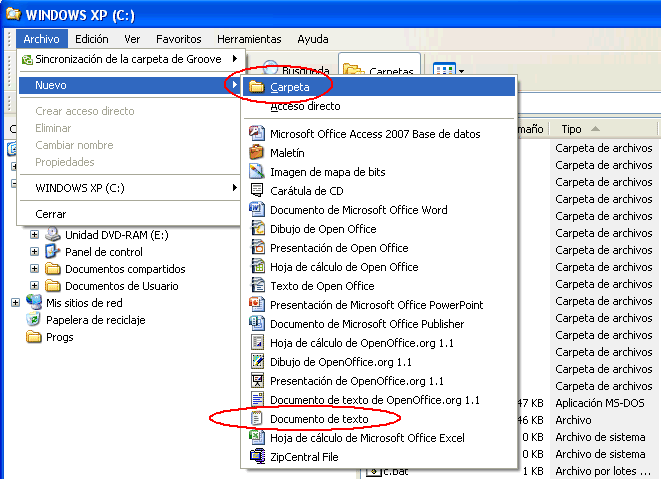Image resolution: width=661 pixels, height=479 pixels.
Task: Select the Progs folder in the tree
Action: (60, 337)
